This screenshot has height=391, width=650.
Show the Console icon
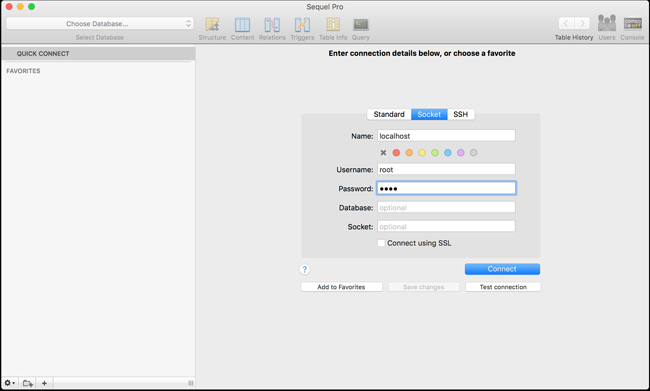633,23
